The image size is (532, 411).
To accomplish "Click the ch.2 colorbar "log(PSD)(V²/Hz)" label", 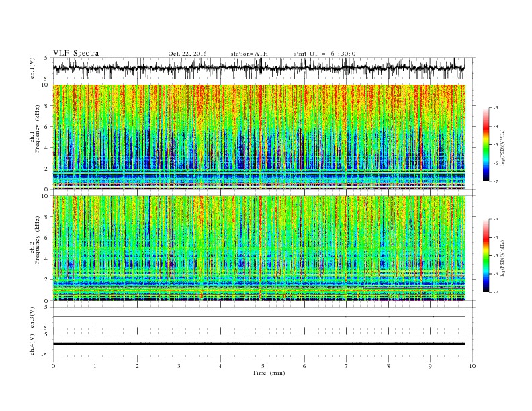I will coord(503,258).
